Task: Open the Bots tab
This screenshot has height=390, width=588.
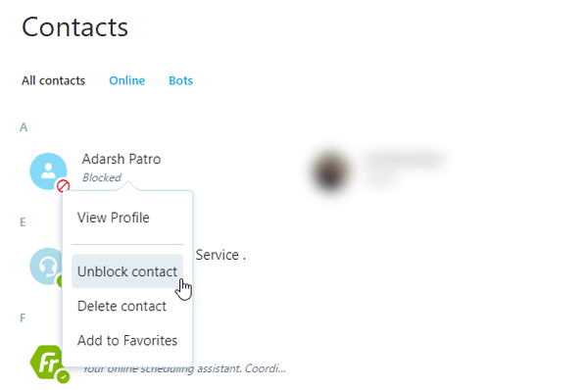Action: click(180, 80)
